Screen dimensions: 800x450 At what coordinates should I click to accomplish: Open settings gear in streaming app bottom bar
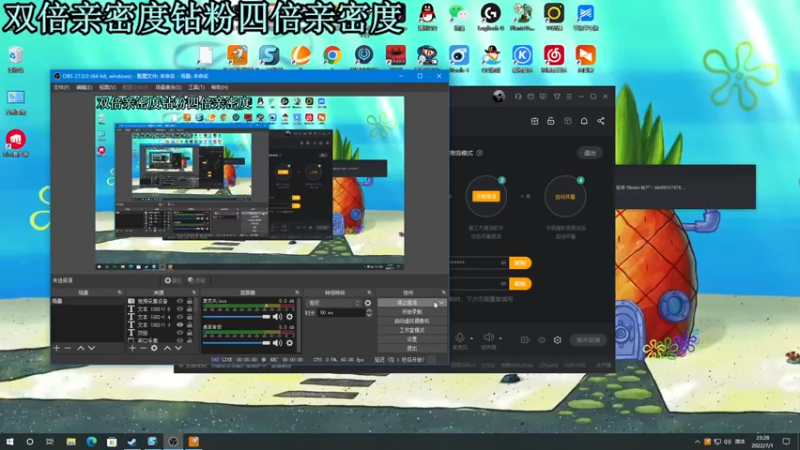(x=558, y=340)
